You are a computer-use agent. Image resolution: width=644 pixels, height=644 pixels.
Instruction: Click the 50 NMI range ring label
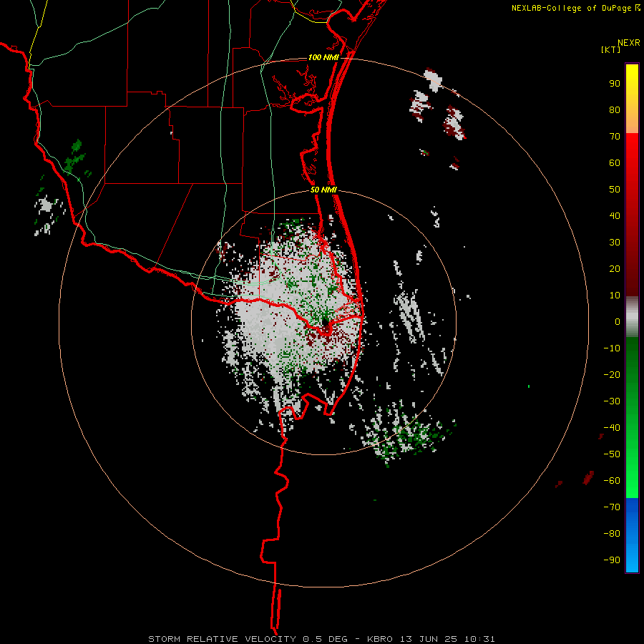323,190
